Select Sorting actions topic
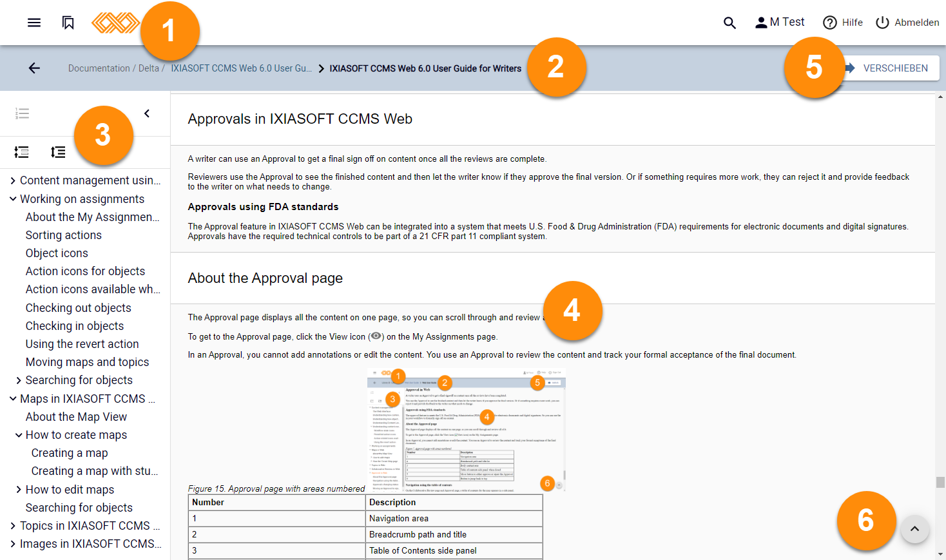This screenshot has width=946, height=560. point(64,235)
